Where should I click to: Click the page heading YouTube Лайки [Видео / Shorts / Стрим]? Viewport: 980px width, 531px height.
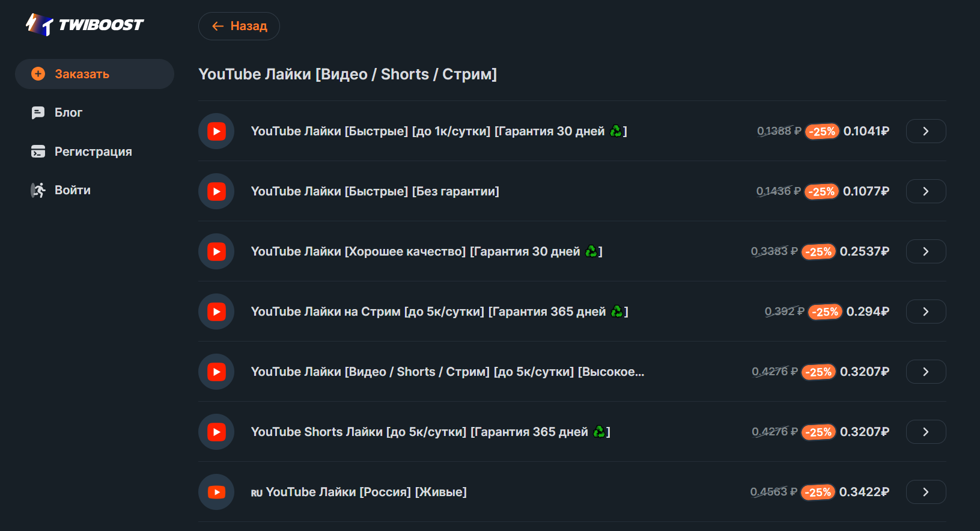pyautogui.click(x=348, y=74)
